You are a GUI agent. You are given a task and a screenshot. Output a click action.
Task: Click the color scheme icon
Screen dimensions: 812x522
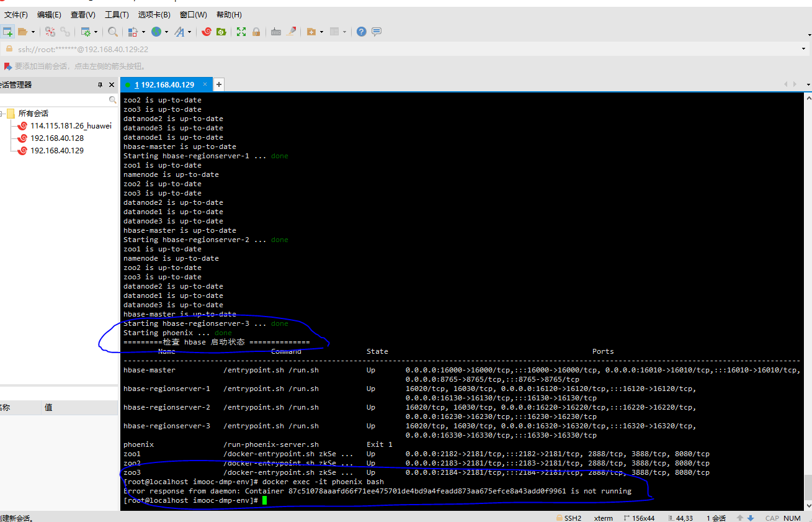coord(133,32)
